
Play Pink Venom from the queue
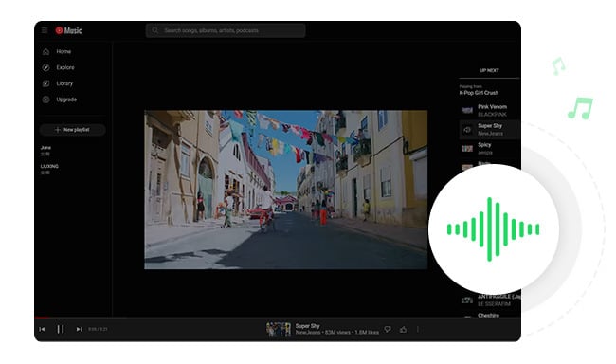[490, 111]
